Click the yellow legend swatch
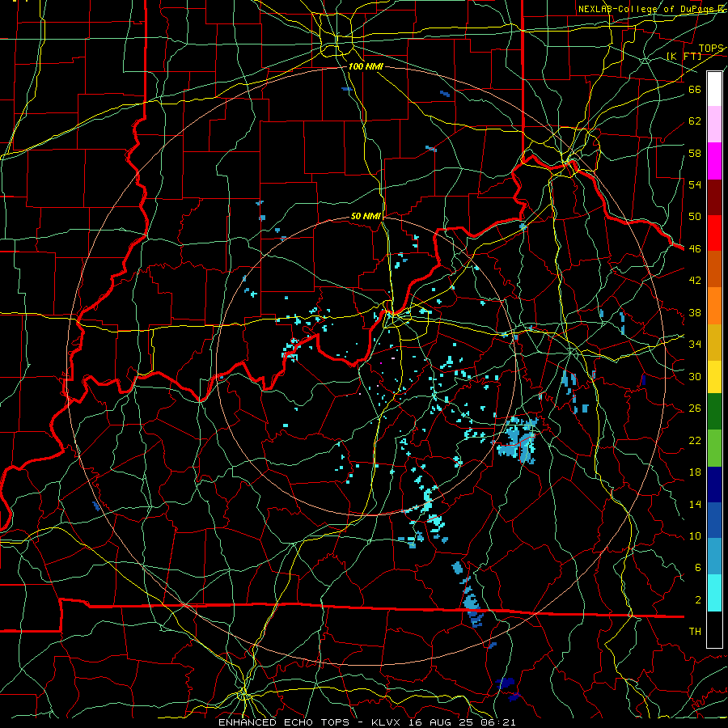728x728 pixels. point(714,376)
